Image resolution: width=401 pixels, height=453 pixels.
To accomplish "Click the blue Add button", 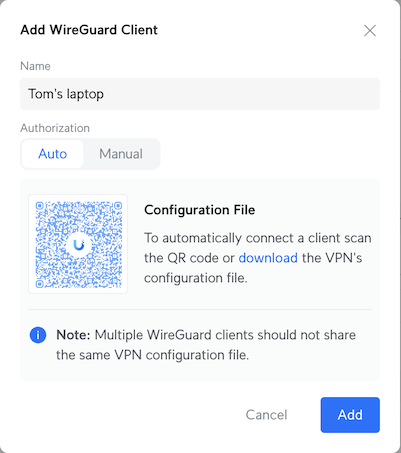I will click(350, 415).
